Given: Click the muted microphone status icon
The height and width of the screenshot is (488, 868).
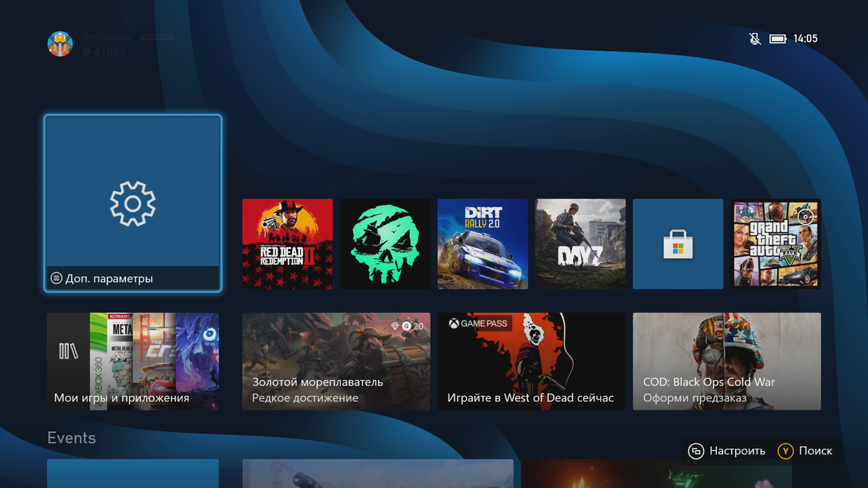Looking at the screenshot, I should click(x=755, y=38).
